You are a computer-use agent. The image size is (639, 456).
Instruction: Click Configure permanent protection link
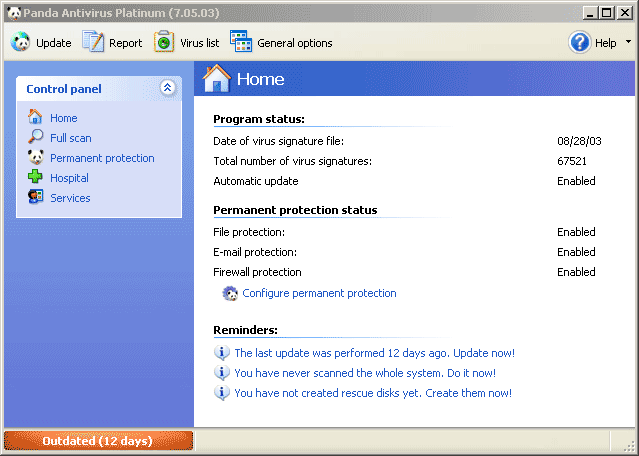coord(319,293)
